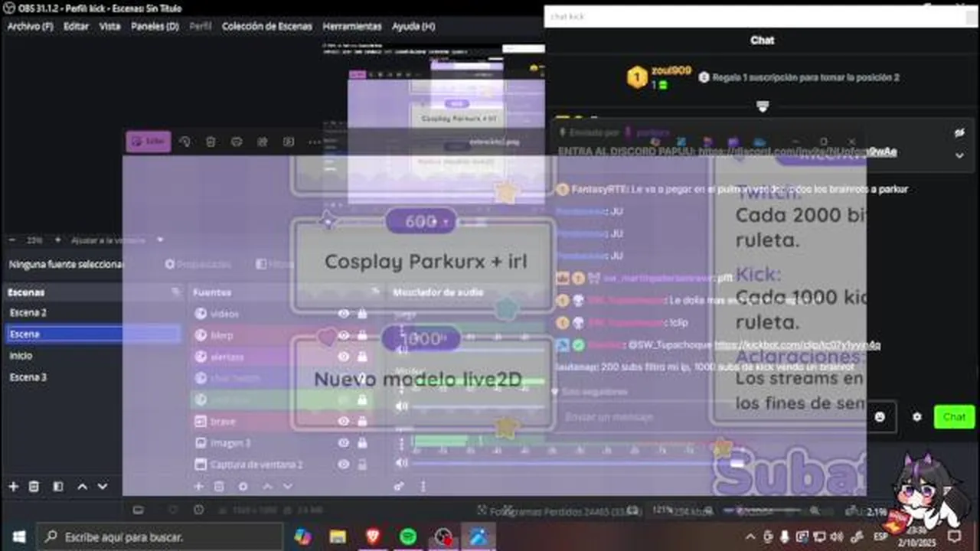
Task: Click Windows search box Escribe aquí para buscar
Action: pos(160,536)
